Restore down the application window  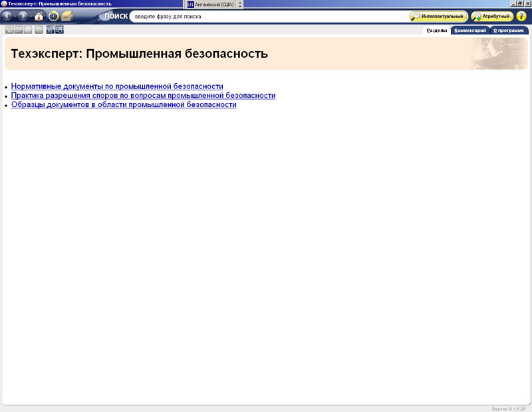pos(520,4)
